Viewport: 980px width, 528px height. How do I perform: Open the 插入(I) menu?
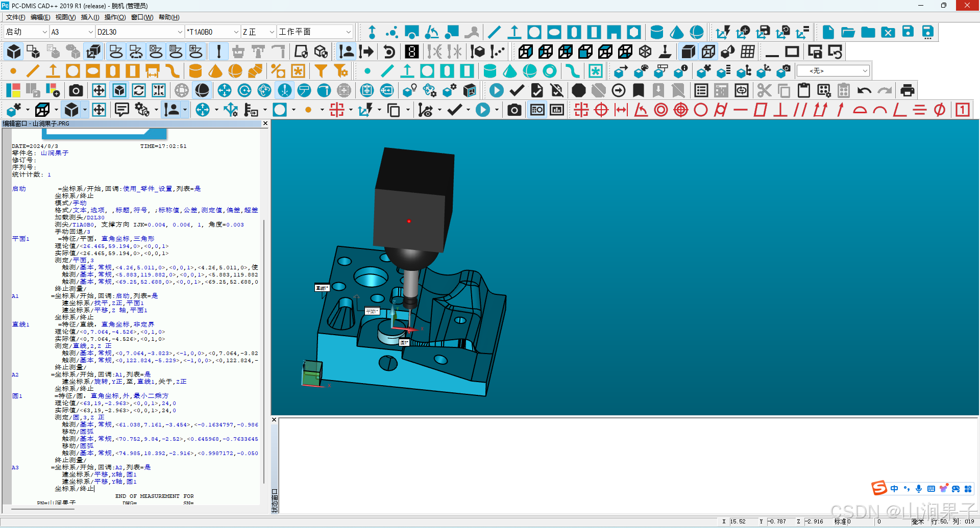click(90, 17)
